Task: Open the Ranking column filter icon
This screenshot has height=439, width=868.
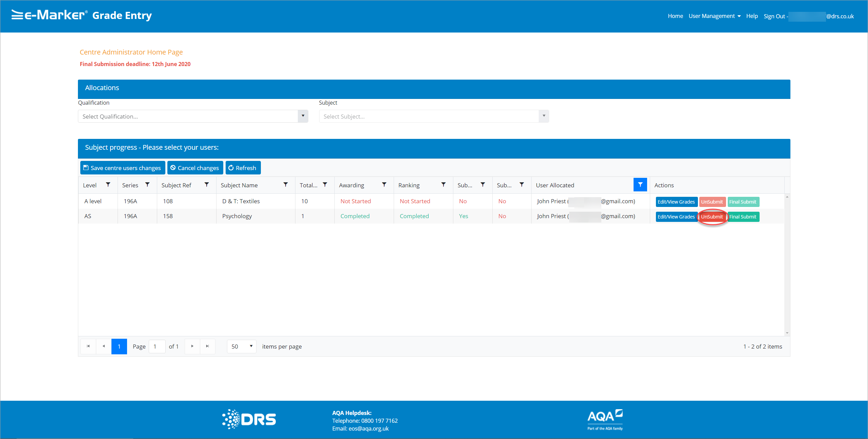Action: (x=443, y=185)
